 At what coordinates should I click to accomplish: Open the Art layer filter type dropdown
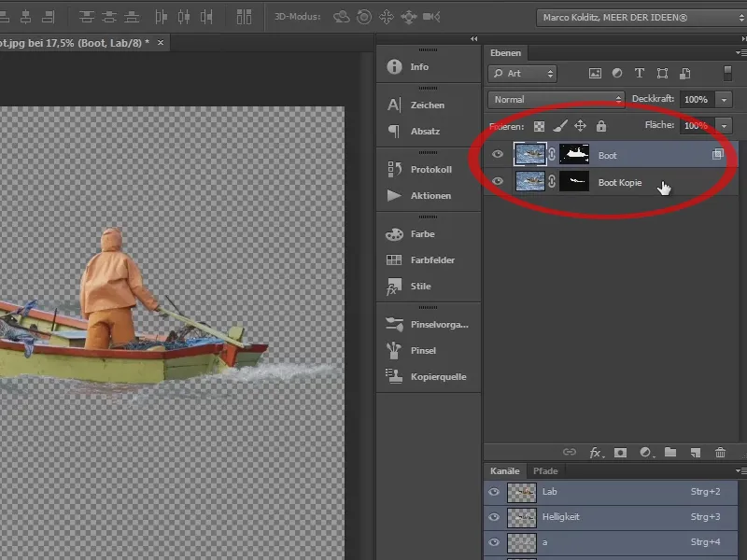tap(523, 74)
